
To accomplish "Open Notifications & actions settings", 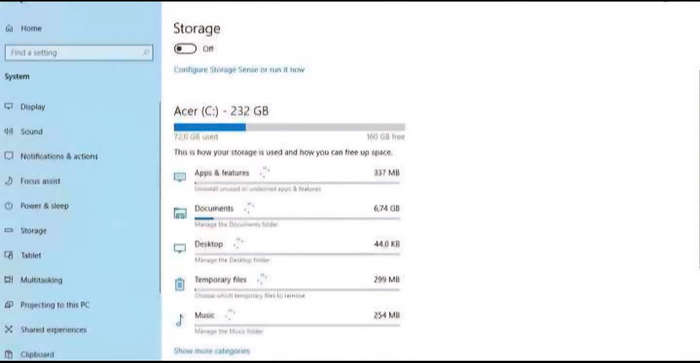I will (x=59, y=156).
